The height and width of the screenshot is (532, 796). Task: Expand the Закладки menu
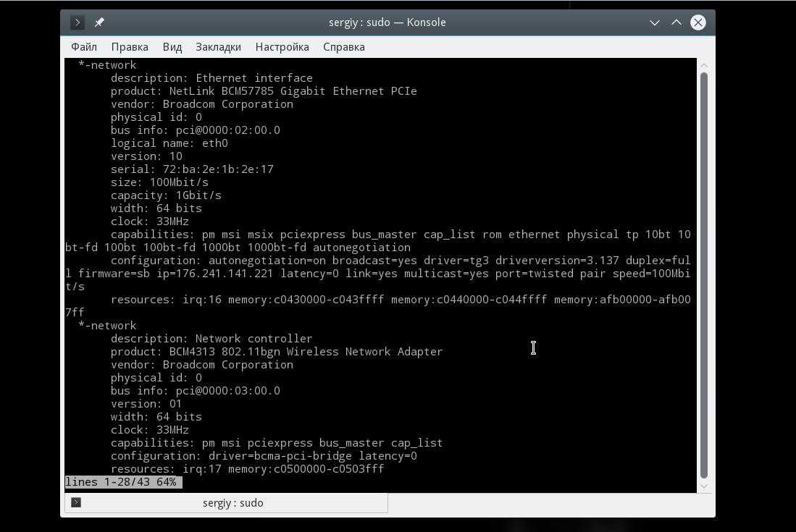click(218, 47)
